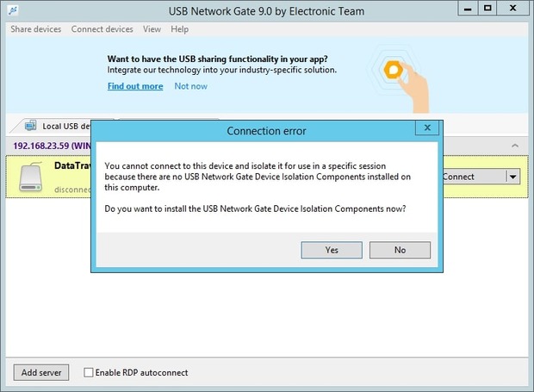The height and width of the screenshot is (392, 534).
Task: Minimize the USB Network Gate window
Action: (x=468, y=8)
